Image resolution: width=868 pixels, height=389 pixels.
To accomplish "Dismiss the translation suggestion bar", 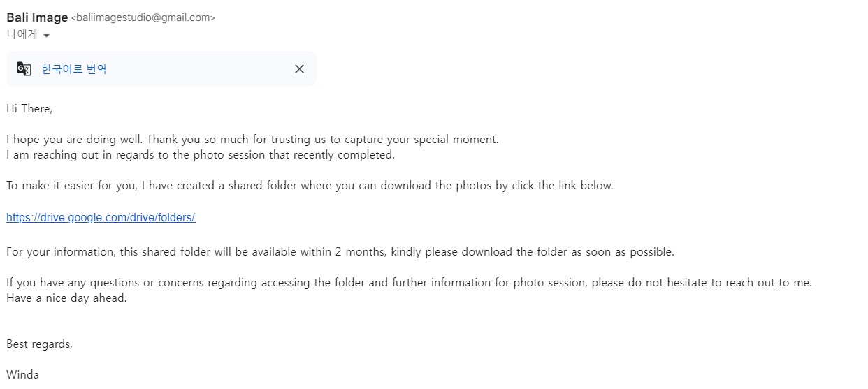I will point(299,68).
